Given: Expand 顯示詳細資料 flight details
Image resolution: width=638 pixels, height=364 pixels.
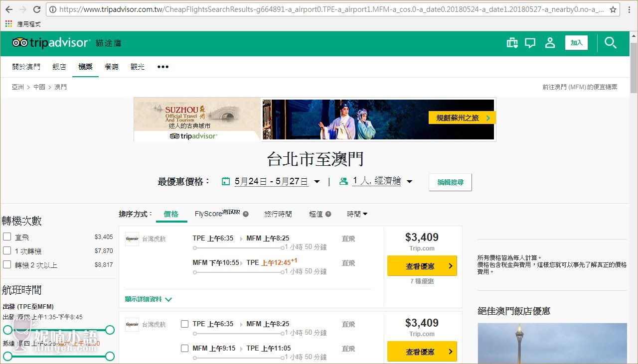Looking at the screenshot, I should (x=149, y=299).
